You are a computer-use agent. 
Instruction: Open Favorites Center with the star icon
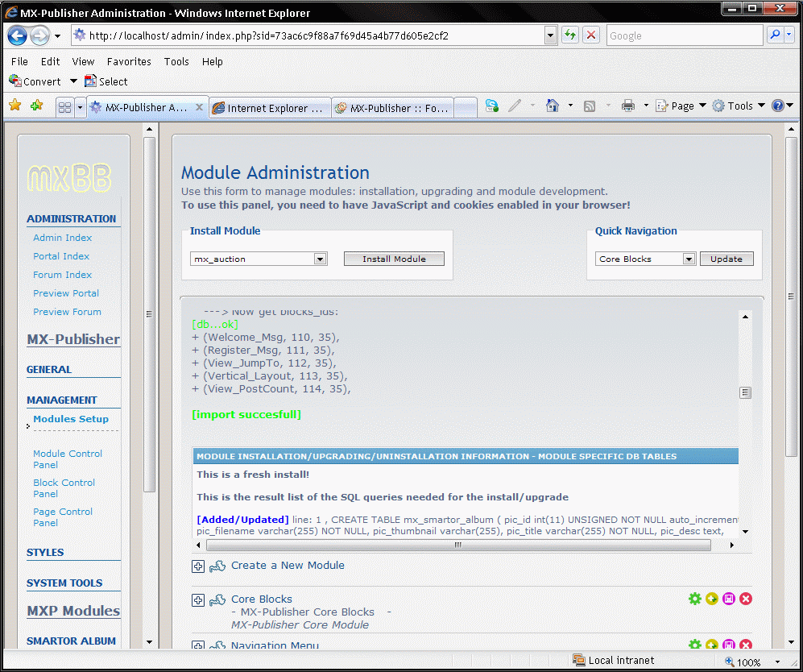tap(14, 106)
